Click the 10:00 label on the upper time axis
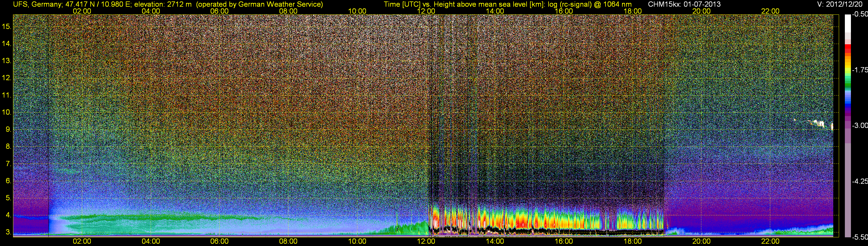The height and width of the screenshot is (246, 868). point(357,11)
